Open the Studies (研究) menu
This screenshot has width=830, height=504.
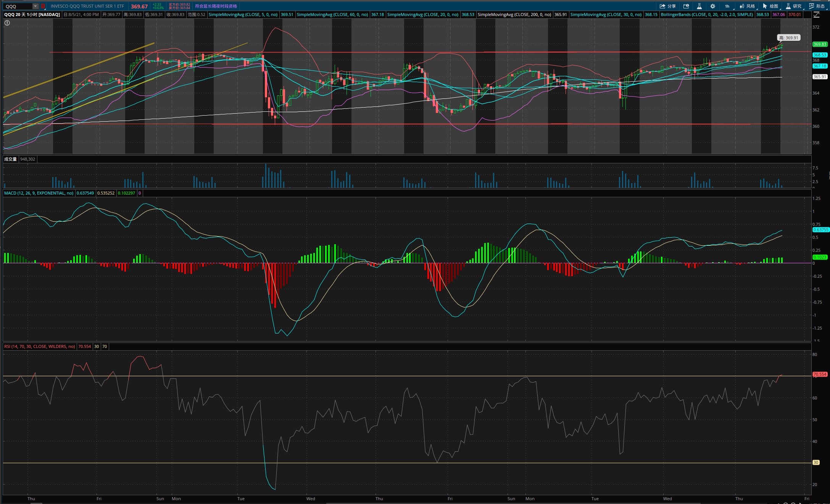coord(793,6)
